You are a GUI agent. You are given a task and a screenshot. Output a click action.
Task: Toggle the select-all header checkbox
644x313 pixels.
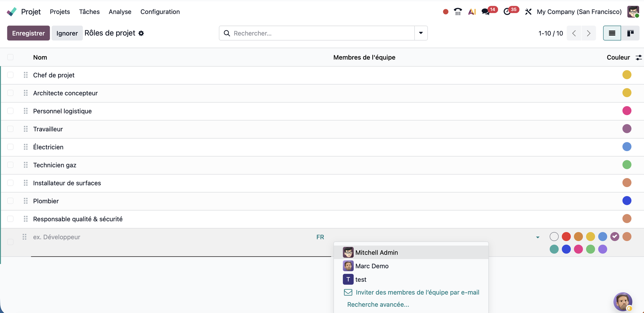tap(10, 57)
